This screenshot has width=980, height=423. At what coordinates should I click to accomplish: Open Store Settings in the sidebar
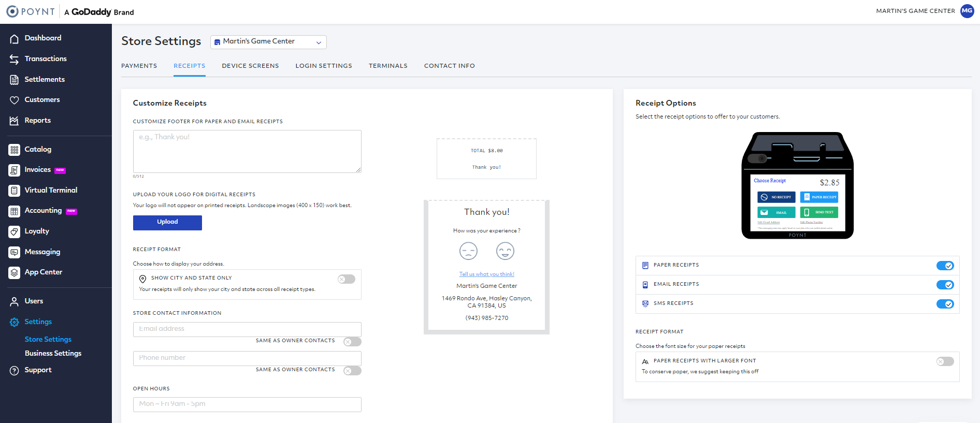[48, 339]
